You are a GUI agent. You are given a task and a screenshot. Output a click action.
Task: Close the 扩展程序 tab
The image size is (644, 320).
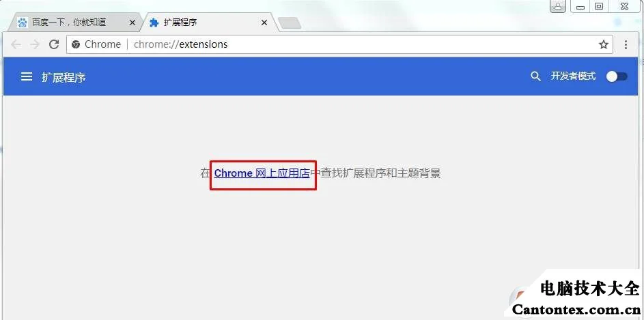tap(264, 23)
